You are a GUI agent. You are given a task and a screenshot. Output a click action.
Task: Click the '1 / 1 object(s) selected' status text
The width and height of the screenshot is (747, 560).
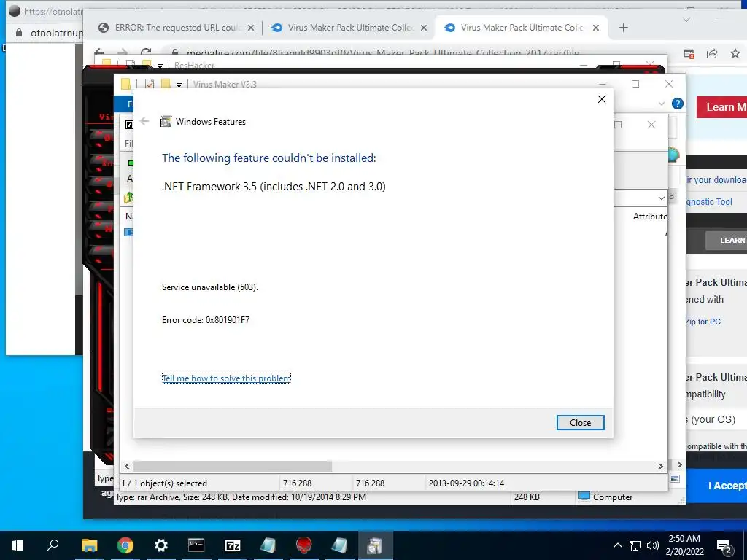pyautogui.click(x=164, y=483)
